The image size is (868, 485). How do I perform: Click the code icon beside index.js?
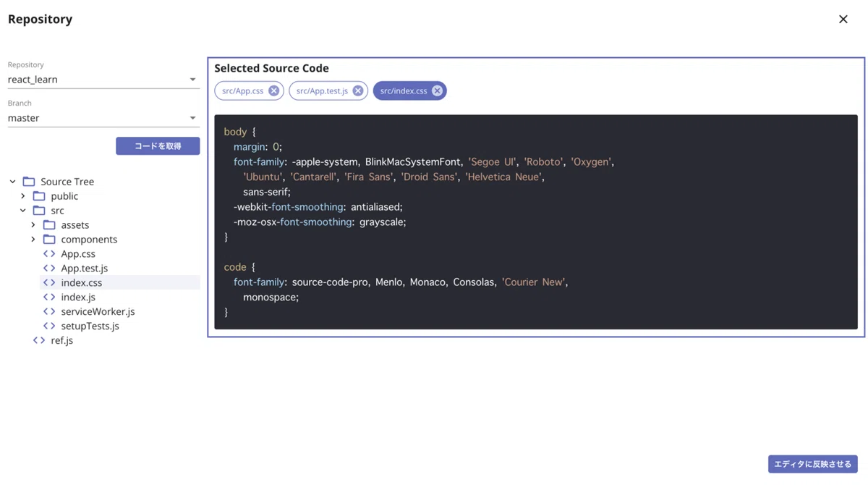click(x=49, y=298)
